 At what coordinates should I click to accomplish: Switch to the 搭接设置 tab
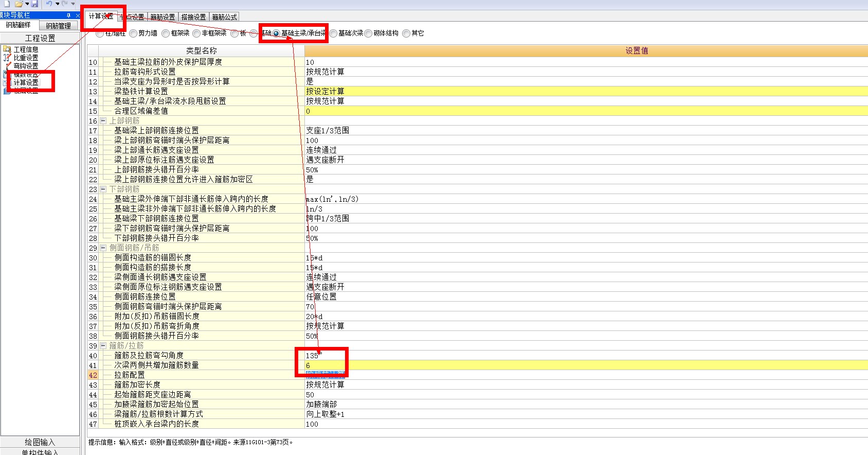pos(193,17)
